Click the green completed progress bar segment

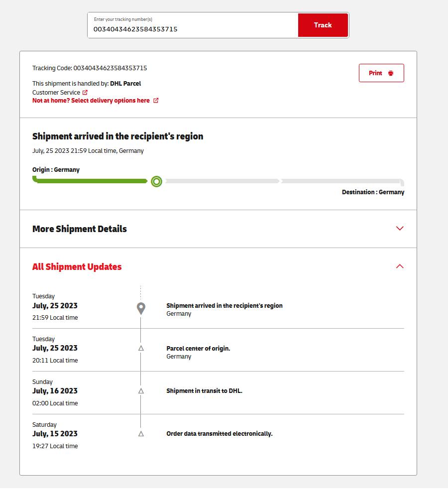(92, 181)
